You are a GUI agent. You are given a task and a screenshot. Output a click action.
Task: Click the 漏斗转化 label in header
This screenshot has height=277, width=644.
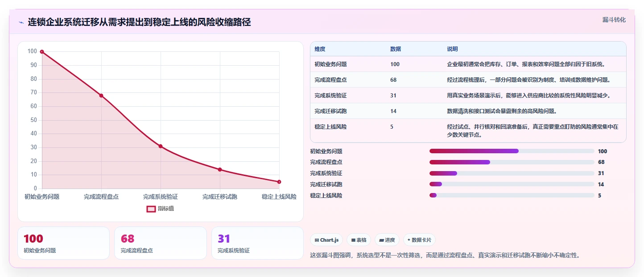614,20
